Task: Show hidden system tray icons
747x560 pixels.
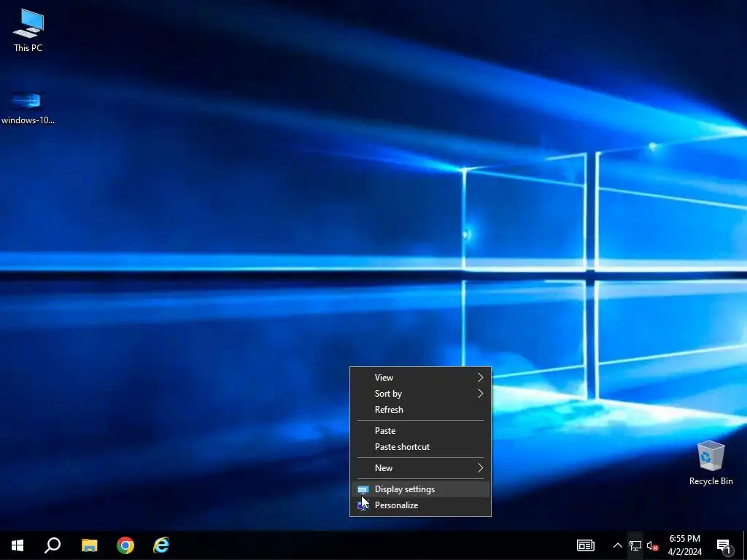Action: (617, 545)
